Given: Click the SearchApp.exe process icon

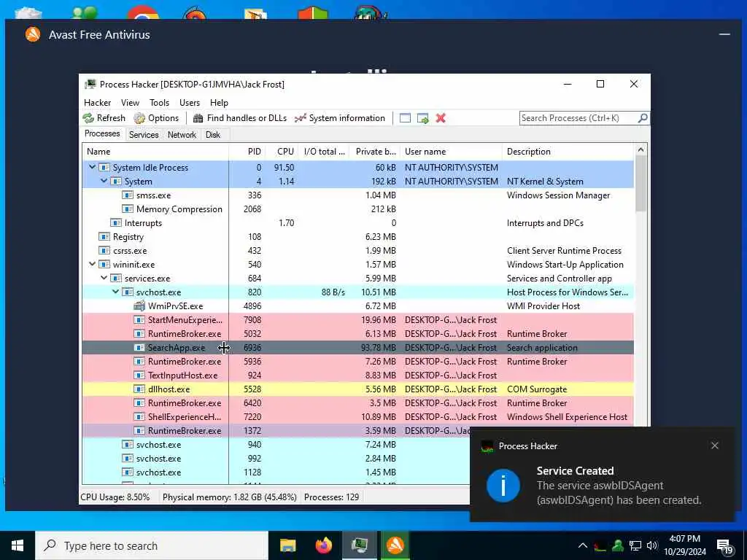Looking at the screenshot, I should pyautogui.click(x=139, y=348).
